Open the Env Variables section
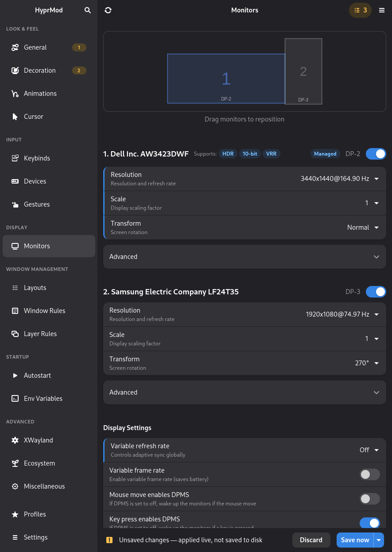392x552 pixels. click(49, 399)
